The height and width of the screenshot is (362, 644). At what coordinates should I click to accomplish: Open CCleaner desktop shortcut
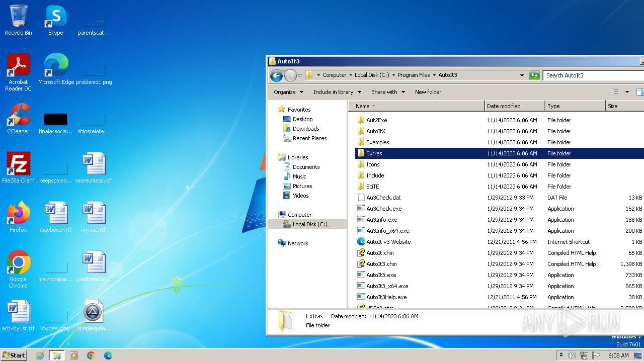coord(18,119)
